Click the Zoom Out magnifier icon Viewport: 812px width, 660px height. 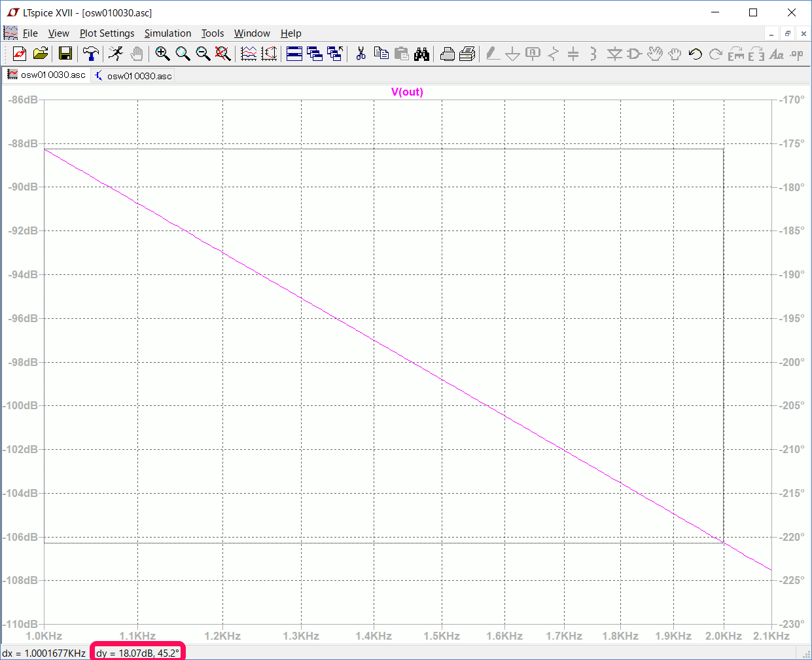tap(203, 54)
